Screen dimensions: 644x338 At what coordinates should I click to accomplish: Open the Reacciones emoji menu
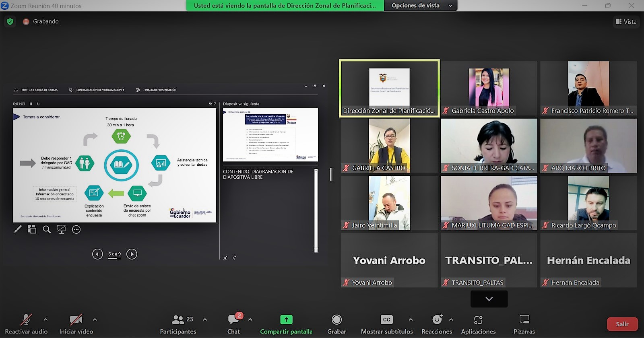(x=437, y=324)
